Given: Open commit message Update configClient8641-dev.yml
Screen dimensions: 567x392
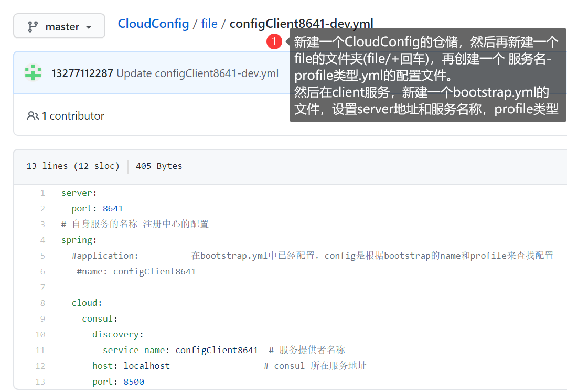Looking at the screenshot, I should [197, 73].
